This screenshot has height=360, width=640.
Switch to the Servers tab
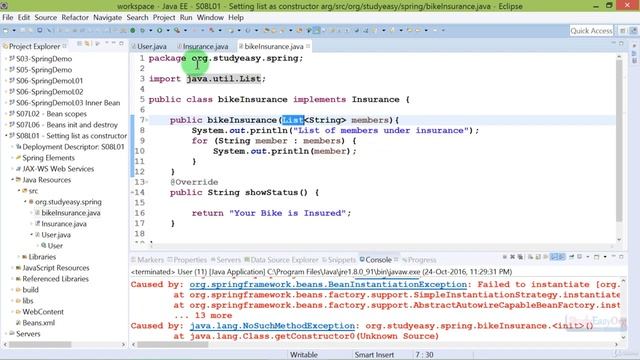(226, 260)
